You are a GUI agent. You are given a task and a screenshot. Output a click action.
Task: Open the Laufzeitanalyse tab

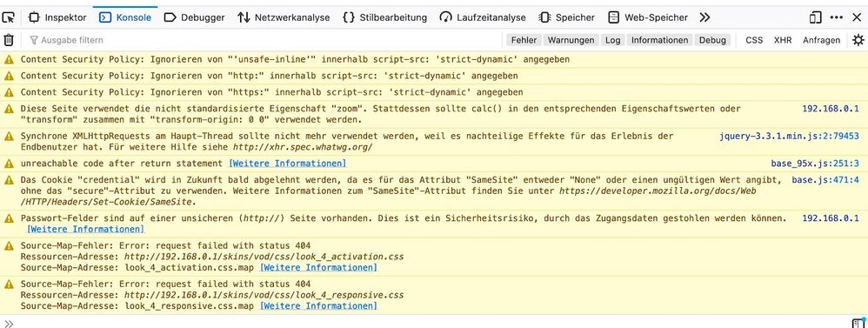pyautogui.click(x=483, y=17)
